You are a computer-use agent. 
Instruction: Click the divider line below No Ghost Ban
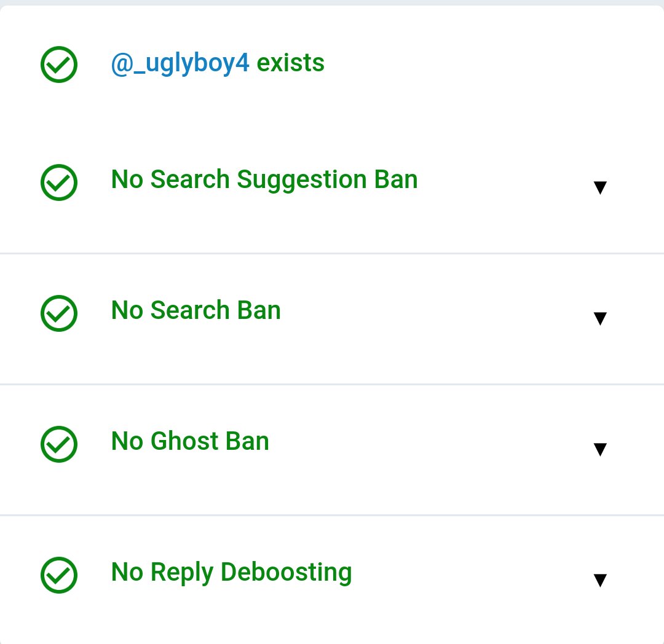click(332, 515)
